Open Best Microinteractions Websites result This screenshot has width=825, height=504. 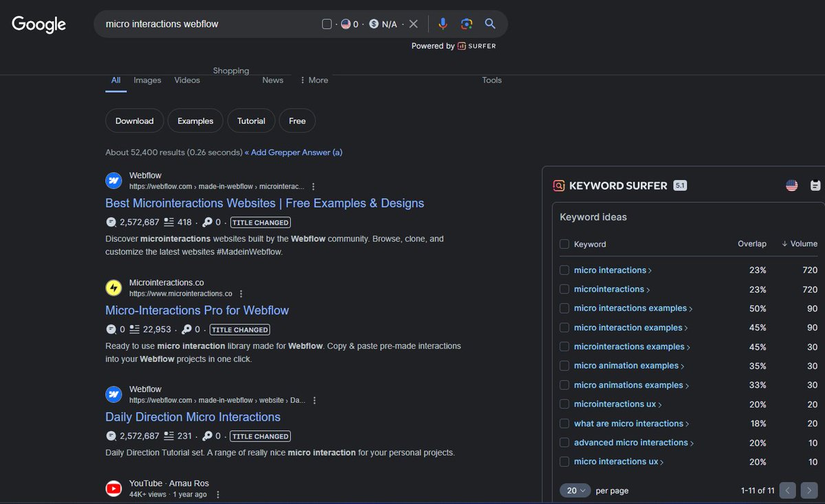pyautogui.click(x=265, y=204)
